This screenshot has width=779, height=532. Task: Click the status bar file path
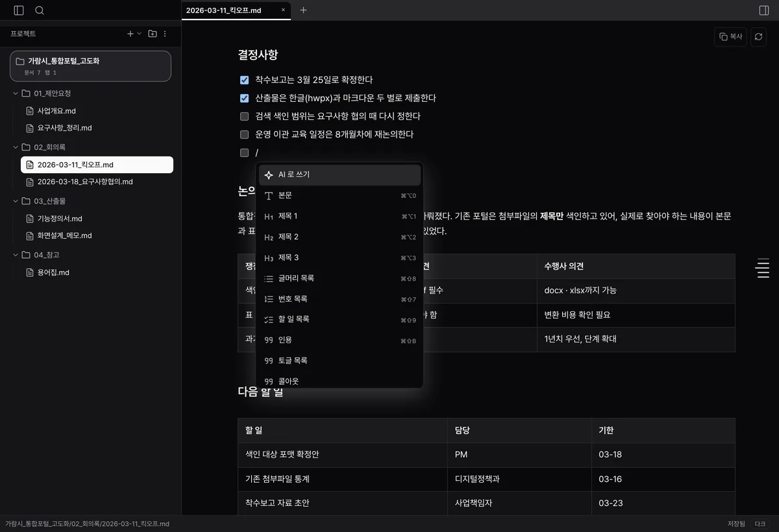(x=88, y=524)
